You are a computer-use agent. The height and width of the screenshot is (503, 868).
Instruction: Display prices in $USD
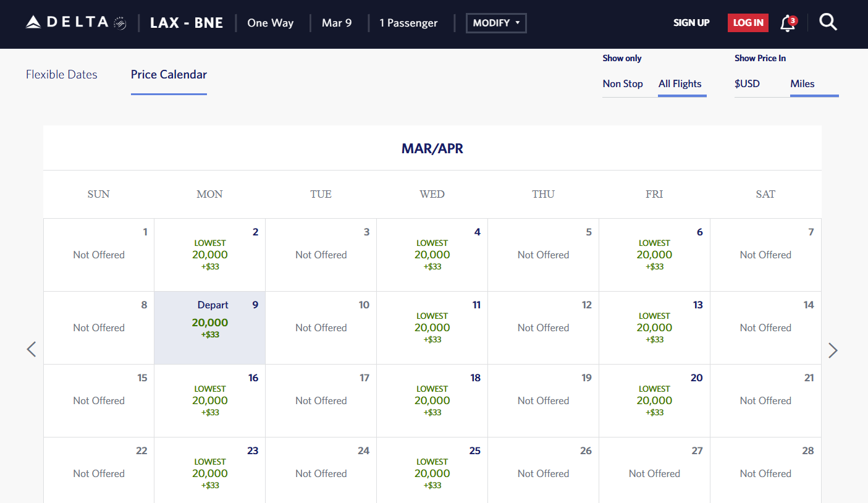pos(747,83)
